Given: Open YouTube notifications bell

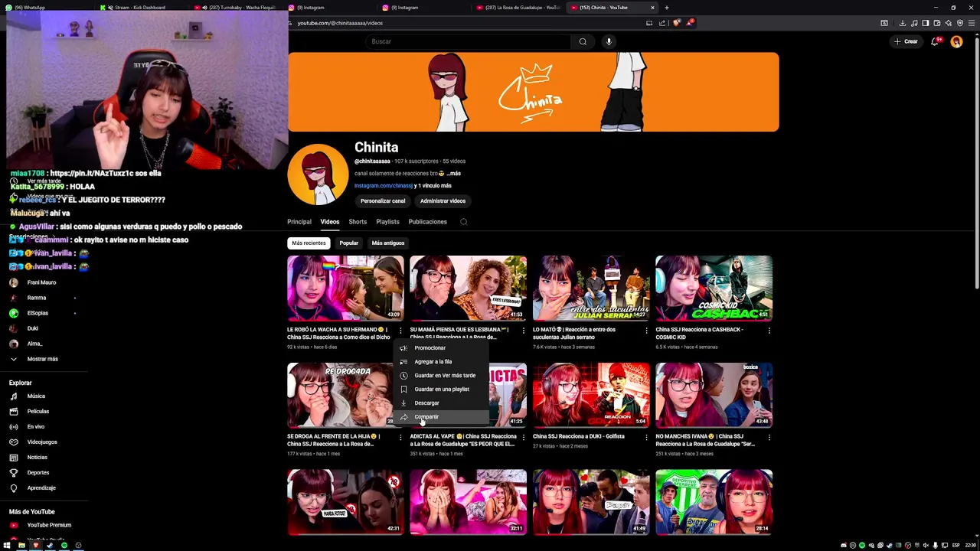Looking at the screenshot, I should point(935,41).
